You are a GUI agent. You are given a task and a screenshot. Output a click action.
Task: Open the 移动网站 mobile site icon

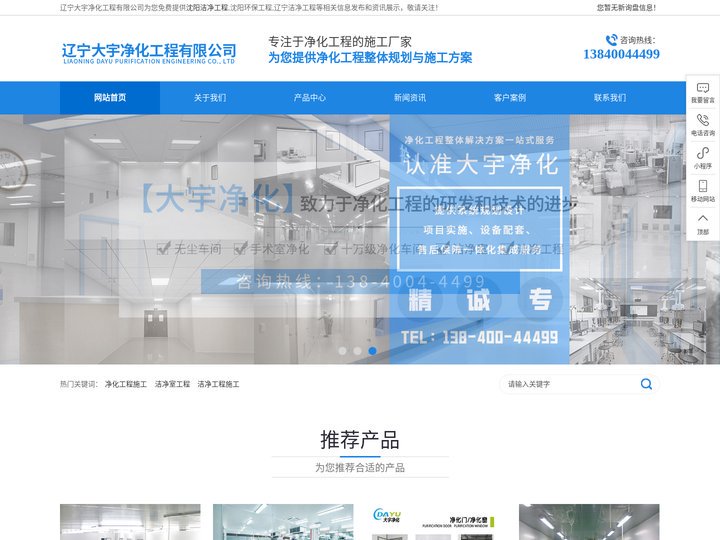pyautogui.click(x=703, y=186)
